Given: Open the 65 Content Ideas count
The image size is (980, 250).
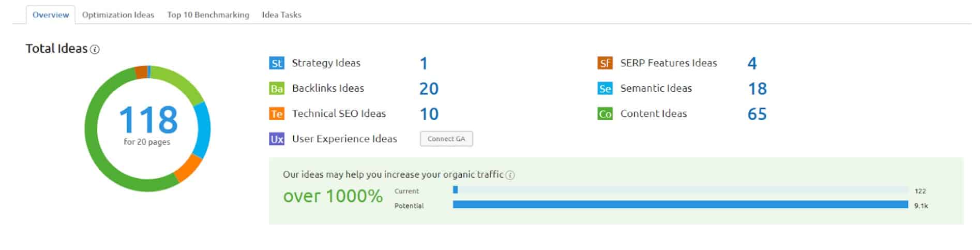Looking at the screenshot, I should point(757,114).
